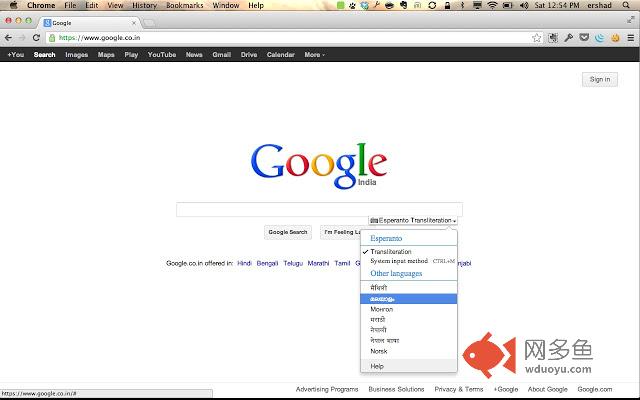Viewport: 640px width, 400px height.
Task: Click the orange face extension icon
Action: pyautogui.click(x=615, y=38)
